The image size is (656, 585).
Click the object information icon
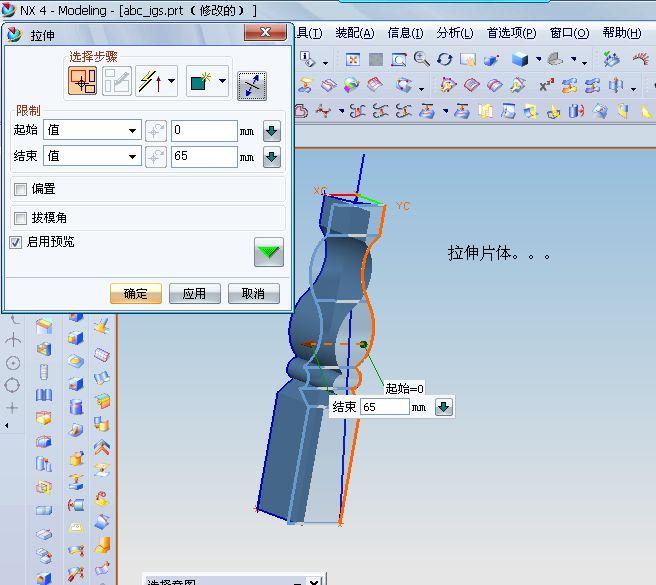coord(308,59)
